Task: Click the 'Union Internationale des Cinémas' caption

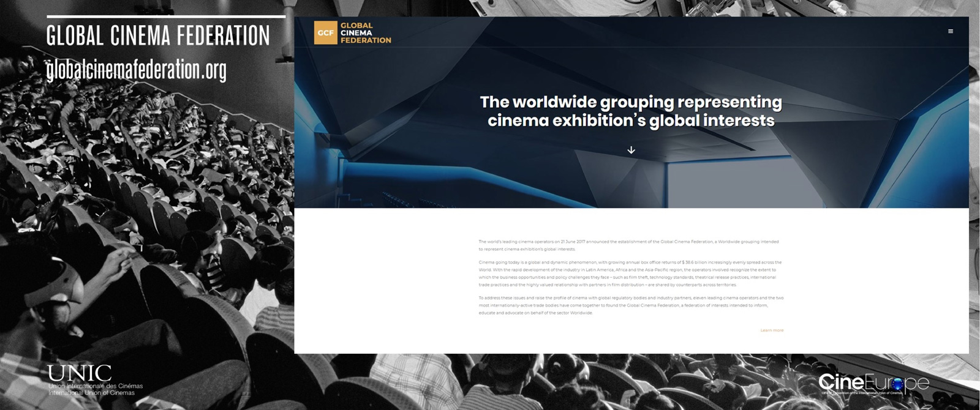Action: (x=96, y=386)
